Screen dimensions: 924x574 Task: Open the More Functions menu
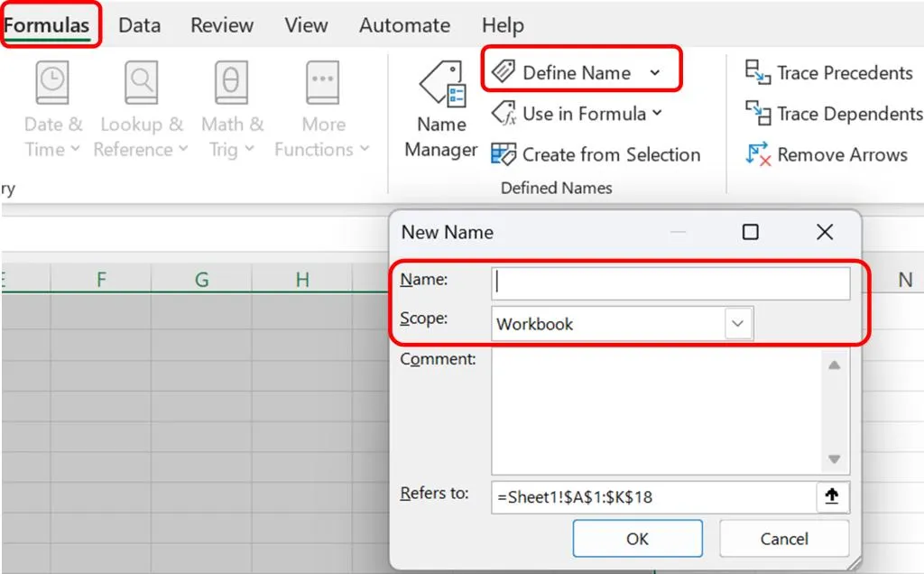point(322,110)
